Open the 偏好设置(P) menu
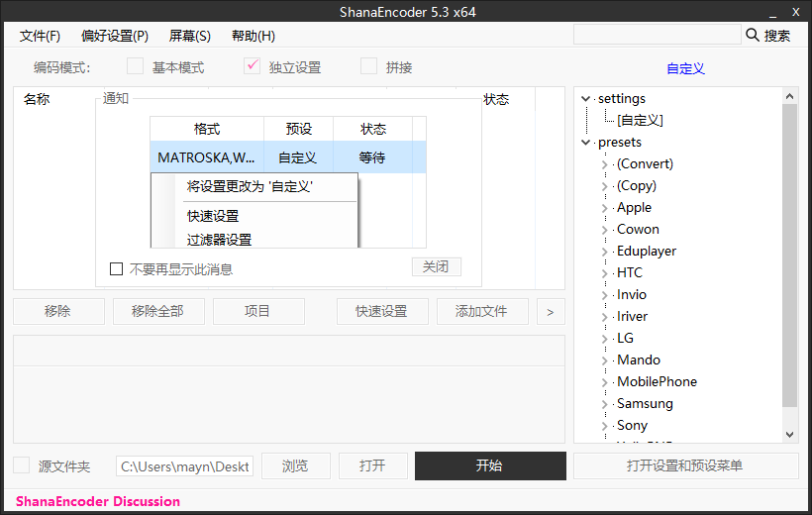This screenshot has width=812, height=515. pos(115,36)
